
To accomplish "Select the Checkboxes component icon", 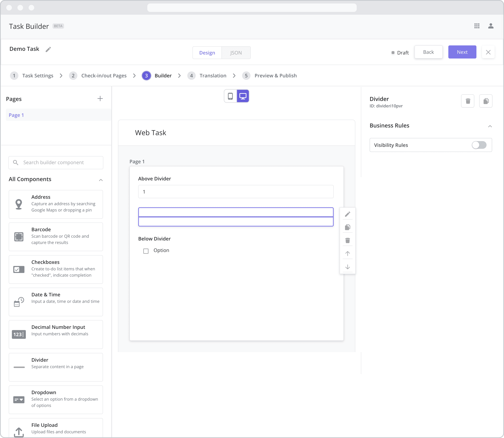I will point(19,269).
